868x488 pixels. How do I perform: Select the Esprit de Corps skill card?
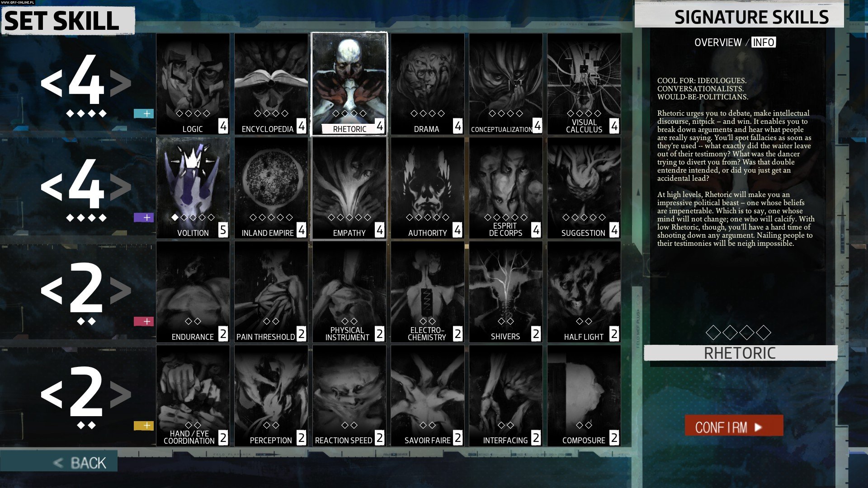(x=506, y=188)
